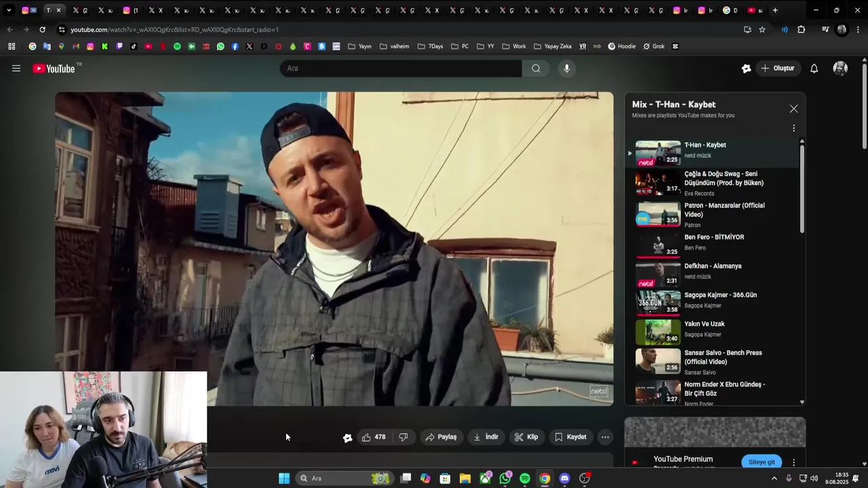Open File Explorer from the taskbar
The image size is (868, 488).
click(465, 479)
